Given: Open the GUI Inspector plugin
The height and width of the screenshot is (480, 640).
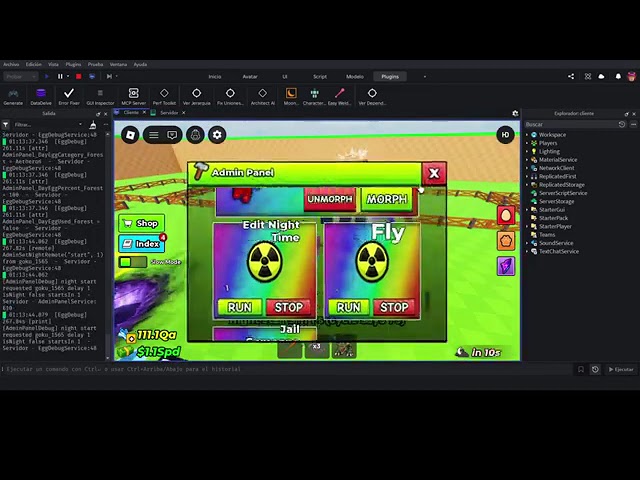Looking at the screenshot, I should point(100,96).
